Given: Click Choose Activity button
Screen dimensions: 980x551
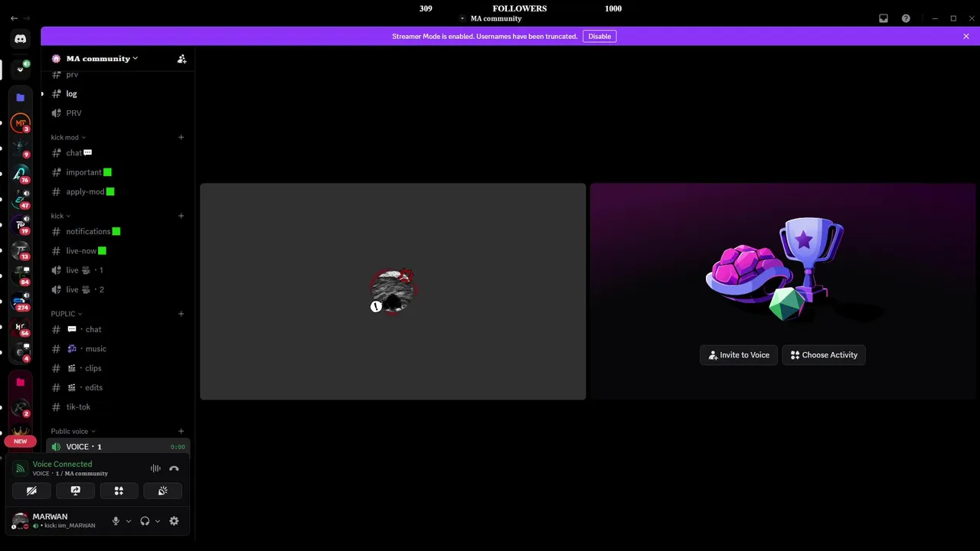Looking at the screenshot, I should point(824,355).
